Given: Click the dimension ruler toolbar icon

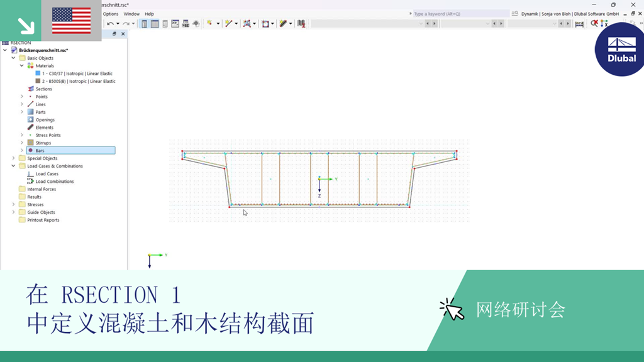Looking at the screenshot, I should 579,24.
